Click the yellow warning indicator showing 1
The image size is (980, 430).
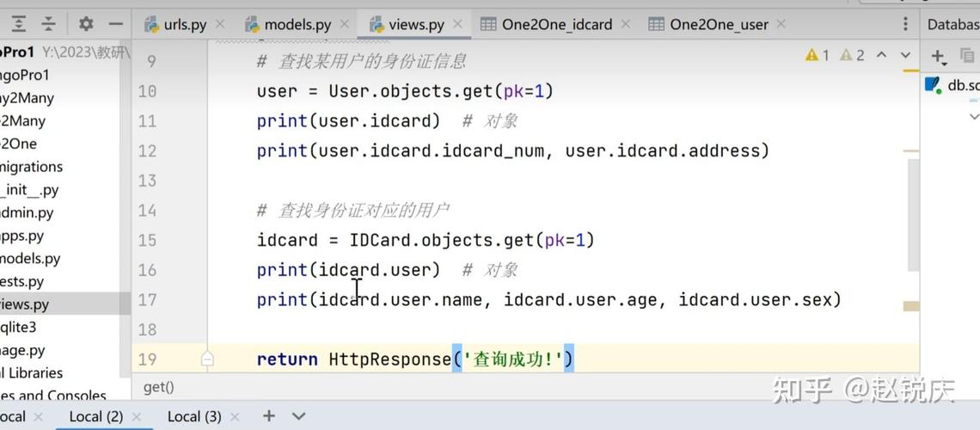tap(817, 55)
